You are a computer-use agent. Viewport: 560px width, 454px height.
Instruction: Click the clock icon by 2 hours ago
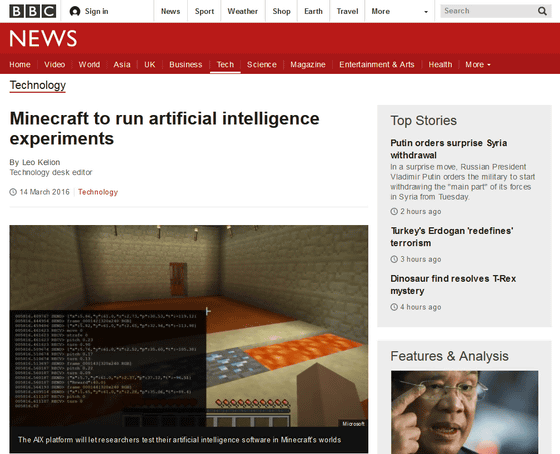pos(394,211)
